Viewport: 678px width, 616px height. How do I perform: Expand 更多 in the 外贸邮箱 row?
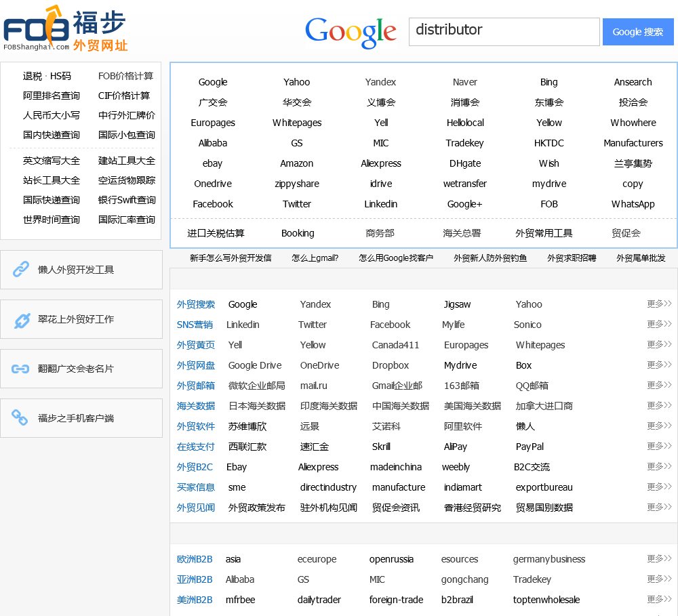(659, 385)
